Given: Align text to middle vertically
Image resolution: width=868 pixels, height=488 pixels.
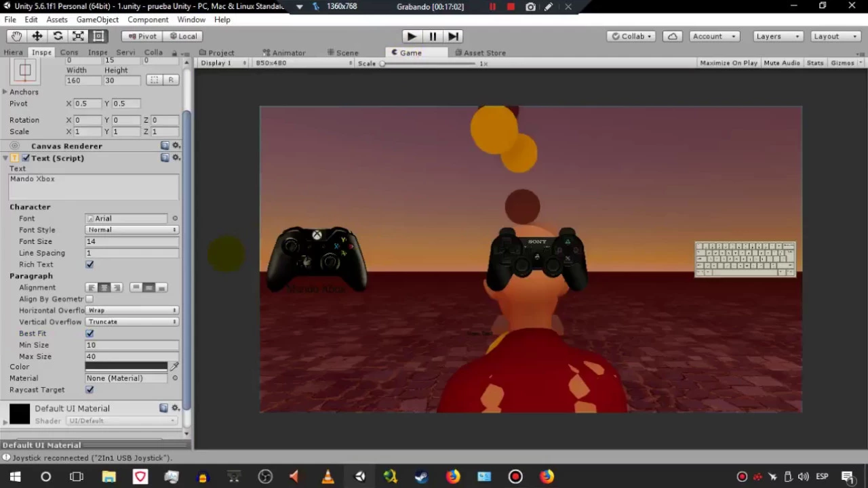Looking at the screenshot, I should (x=149, y=287).
